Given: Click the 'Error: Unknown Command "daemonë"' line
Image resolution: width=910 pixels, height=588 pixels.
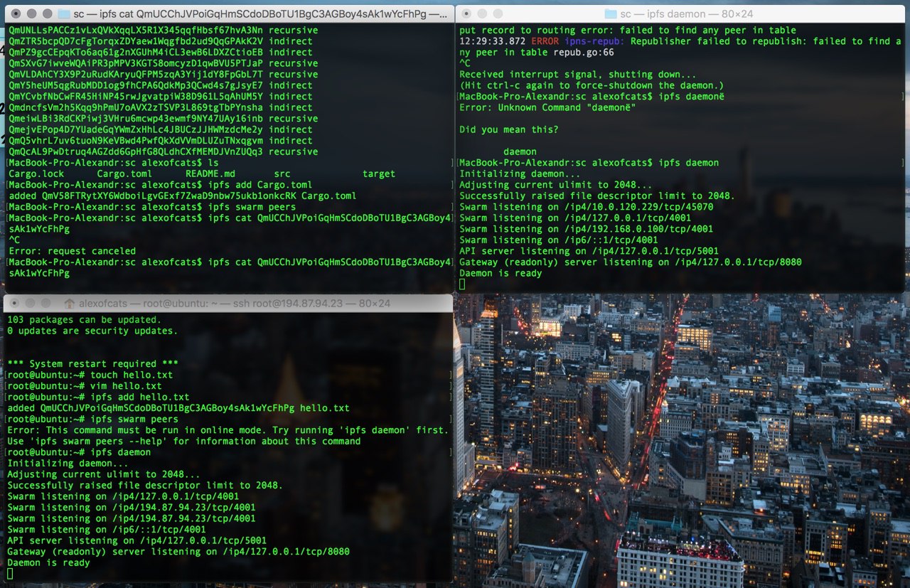Looking at the screenshot, I should coord(547,107).
